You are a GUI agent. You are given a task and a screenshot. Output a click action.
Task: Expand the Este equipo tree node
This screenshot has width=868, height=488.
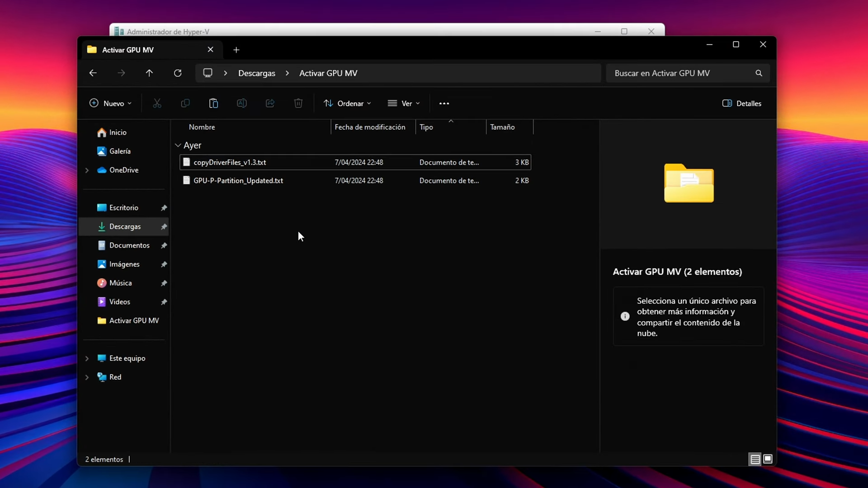click(x=87, y=358)
